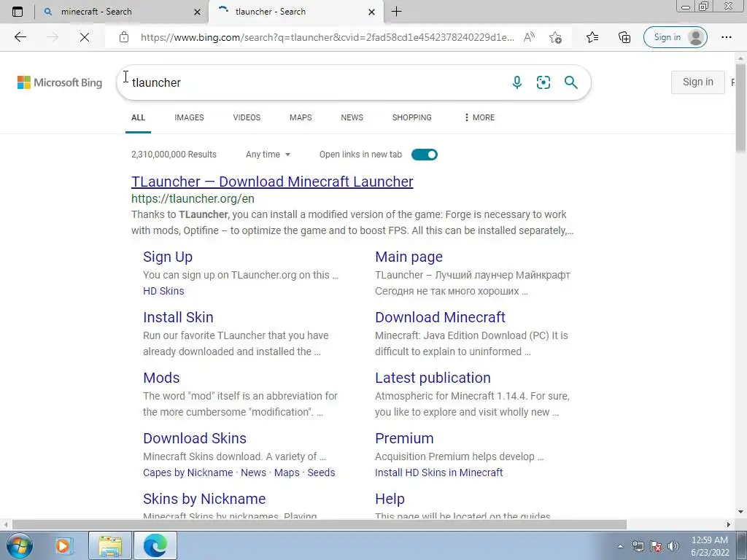Open the taskbar clock showing 12:59 AM
The width and height of the screenshot is (747, 560).
710,546
